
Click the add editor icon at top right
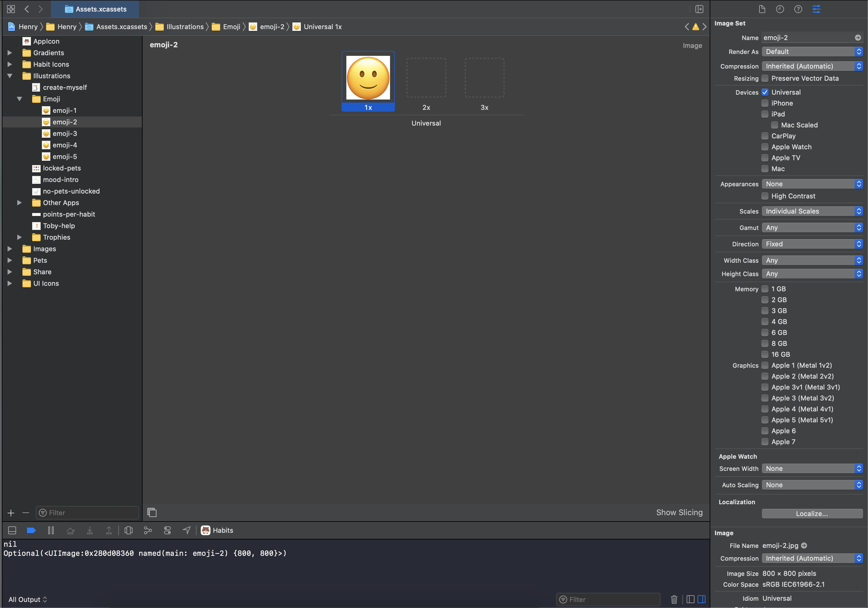pyautogui.click(x=699, y=9)
